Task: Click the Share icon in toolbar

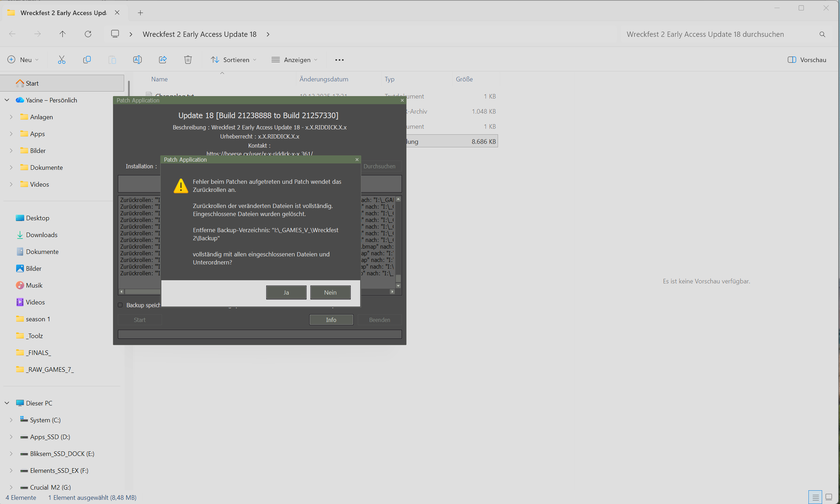Action: tap(163, 60)
